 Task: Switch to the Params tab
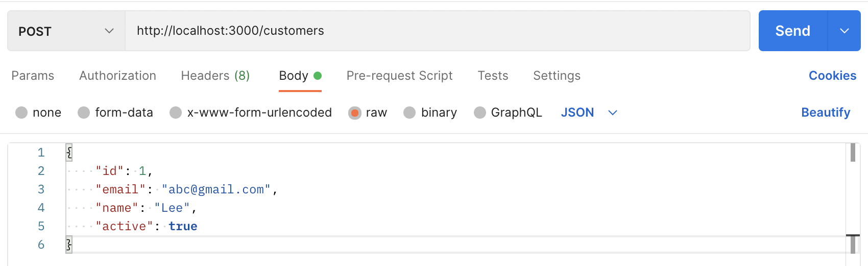pyautogui.click(x=33, y=76)
